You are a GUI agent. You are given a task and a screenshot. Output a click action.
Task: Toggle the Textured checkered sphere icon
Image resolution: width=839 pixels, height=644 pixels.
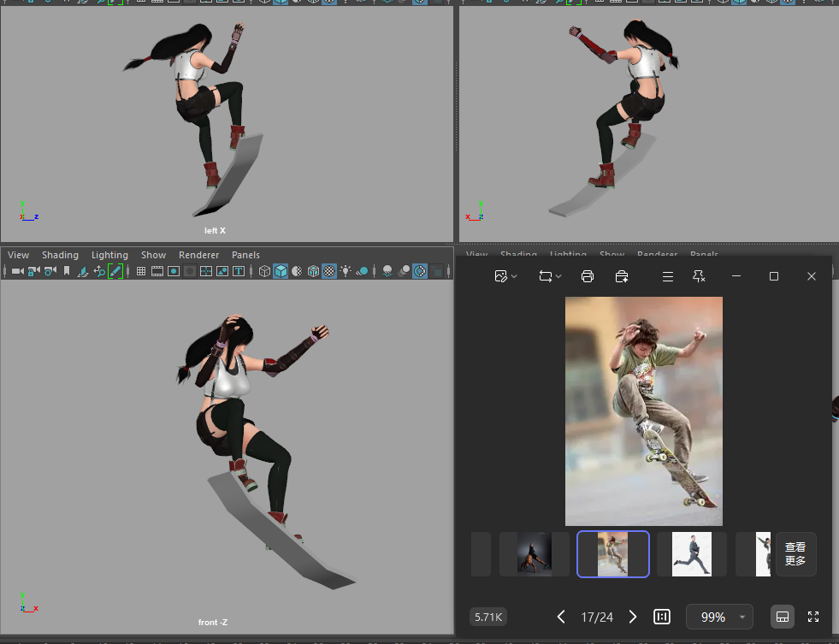click(329, 271)
